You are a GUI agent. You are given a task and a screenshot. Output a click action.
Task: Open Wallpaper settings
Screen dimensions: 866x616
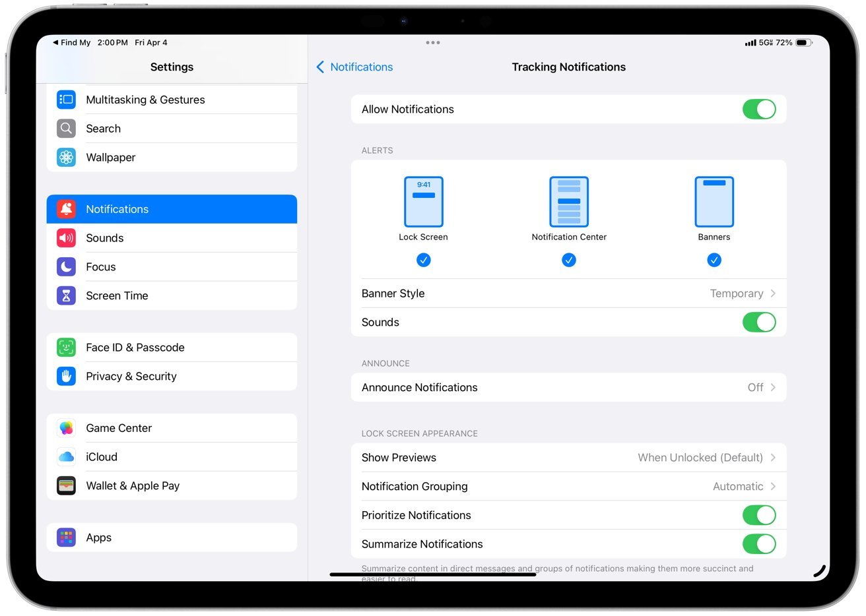pos(172,158)
